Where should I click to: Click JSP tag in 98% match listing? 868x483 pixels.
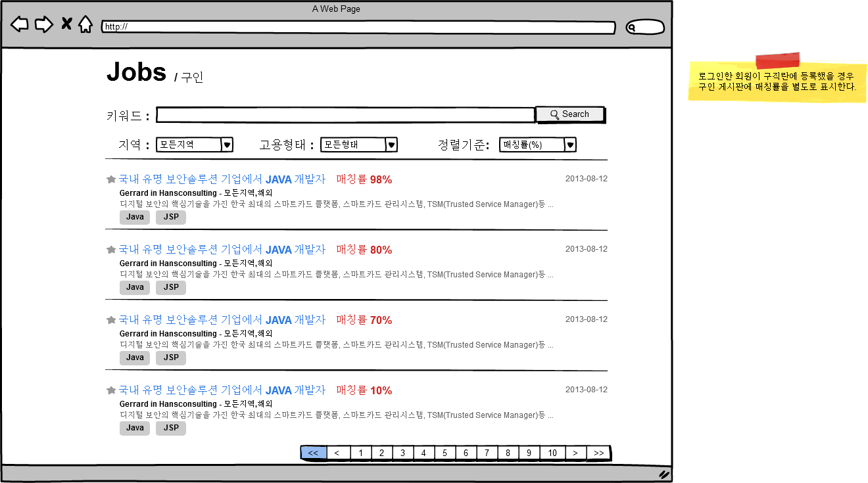(x=171, y=218)
